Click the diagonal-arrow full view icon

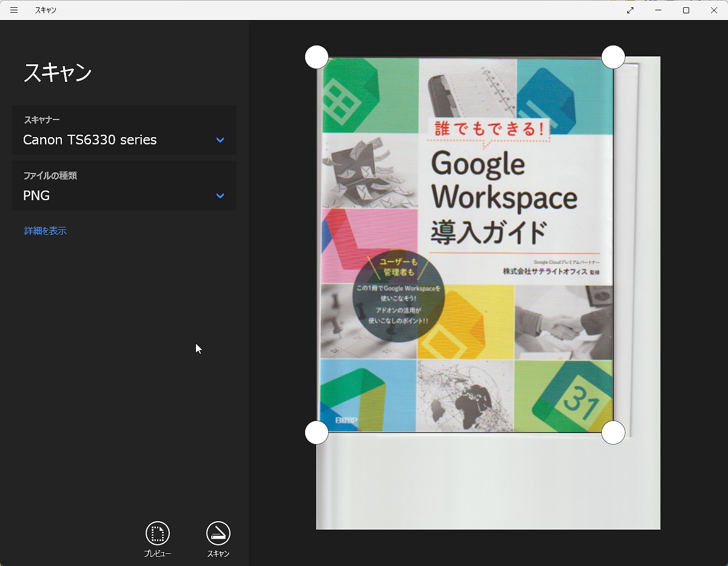pyautogui.click(x=630, y=10)
